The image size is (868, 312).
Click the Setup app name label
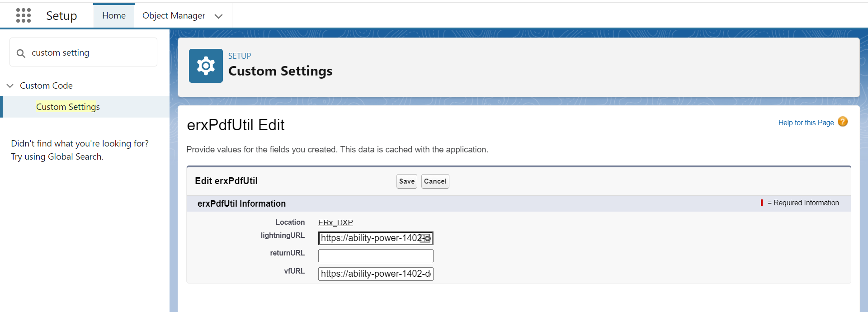[61, 16]
